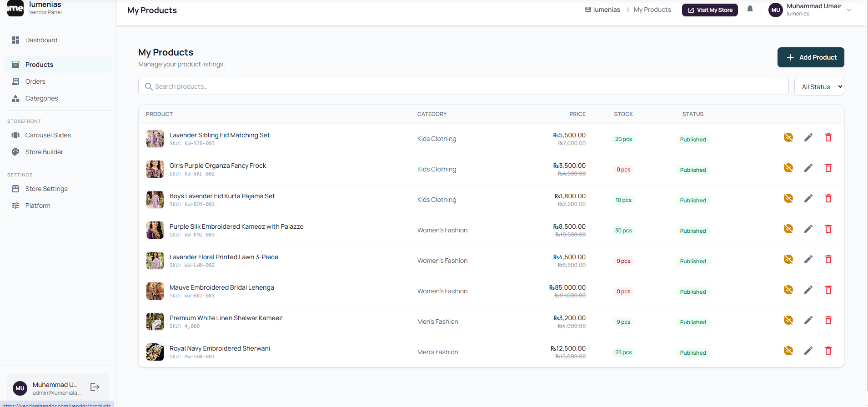This screenshot has height=407, width=868.
Task: Edit Lavender Sibling Eid Matching Set
Action: 808,137
